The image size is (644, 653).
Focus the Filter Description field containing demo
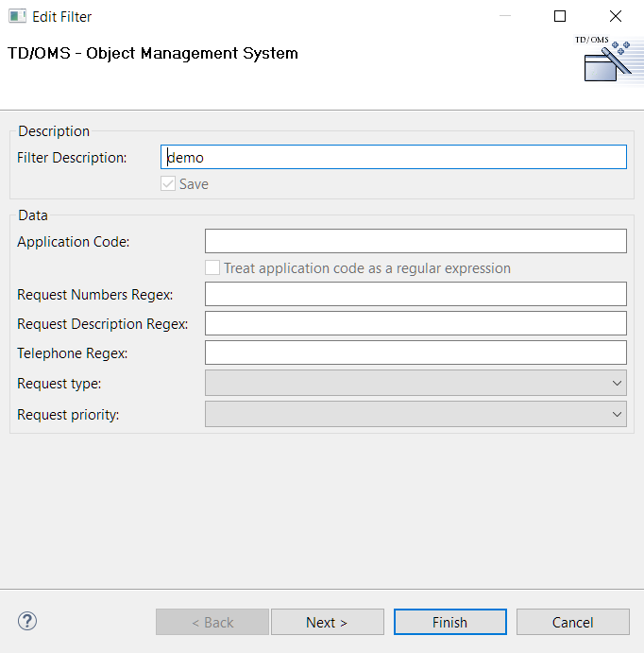pos(393,157)
